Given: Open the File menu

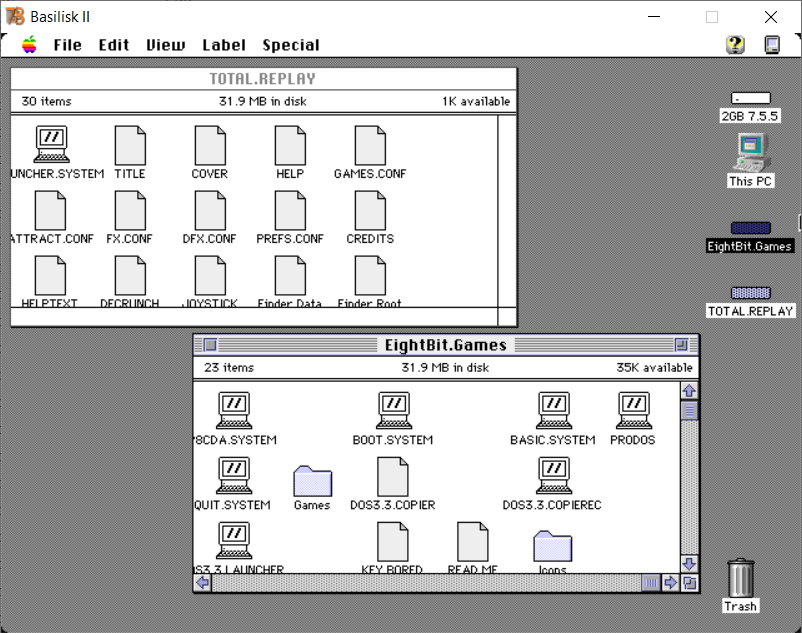Looking at the screenshot, I should click(x=68, y=45).
